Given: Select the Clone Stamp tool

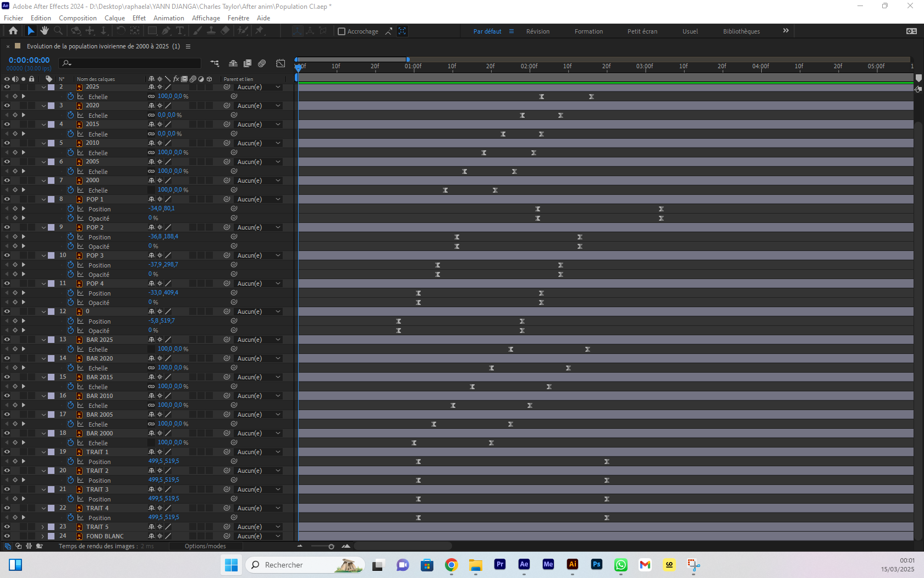Looking at the screenshot, I should pos(211,31).
